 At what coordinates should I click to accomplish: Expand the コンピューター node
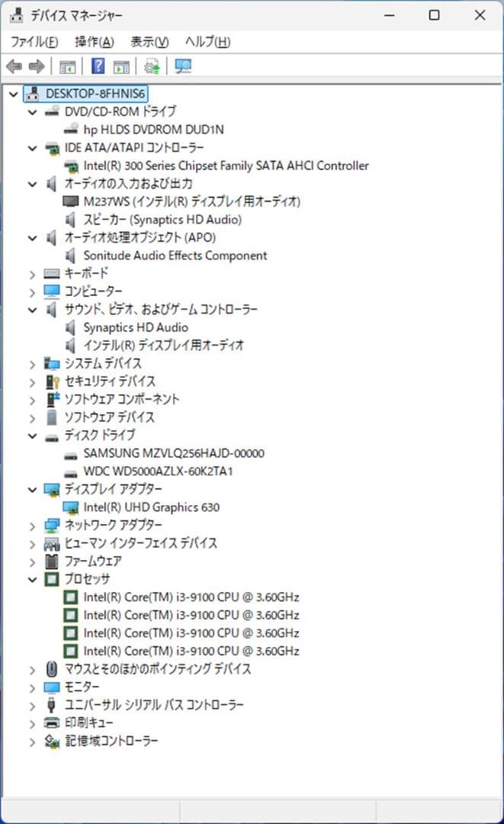coord(33,291)
